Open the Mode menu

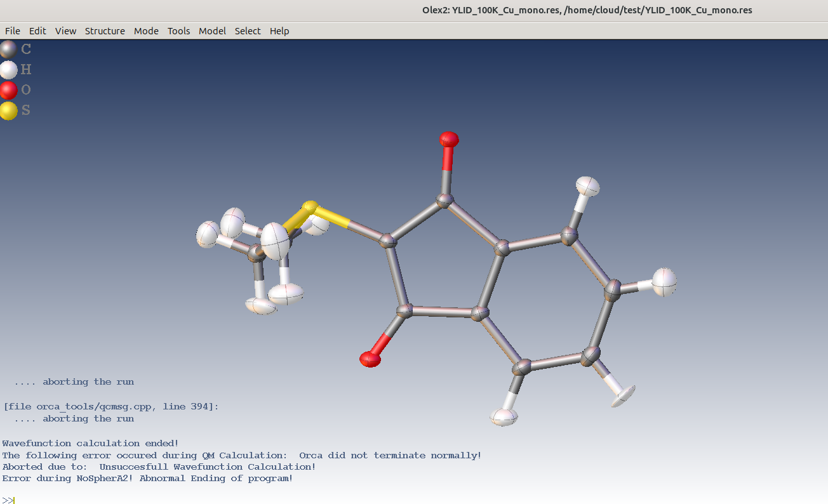(x=146, y=31)
